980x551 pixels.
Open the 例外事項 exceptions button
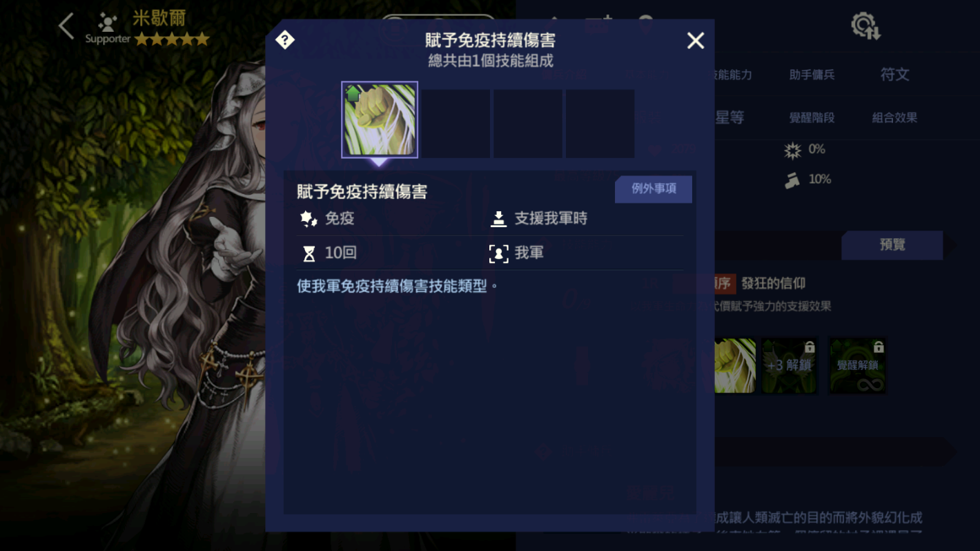[654, 188]
